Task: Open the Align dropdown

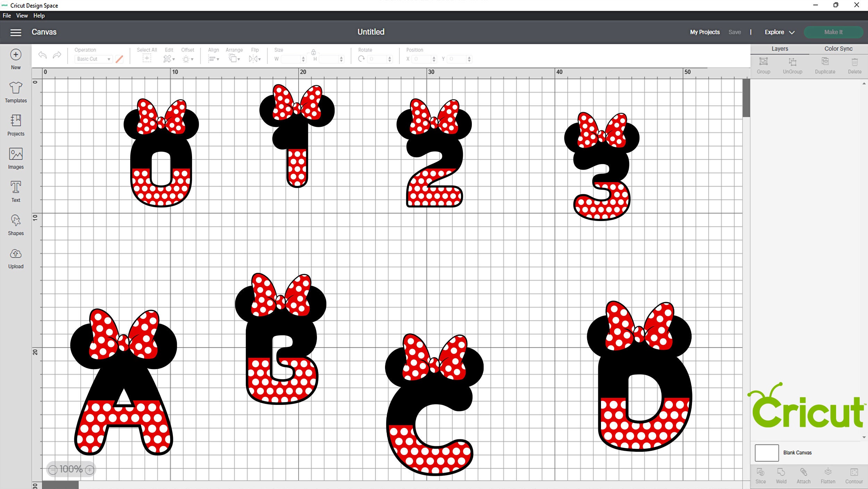Action: pyautogui.click(x=214, y=59)
